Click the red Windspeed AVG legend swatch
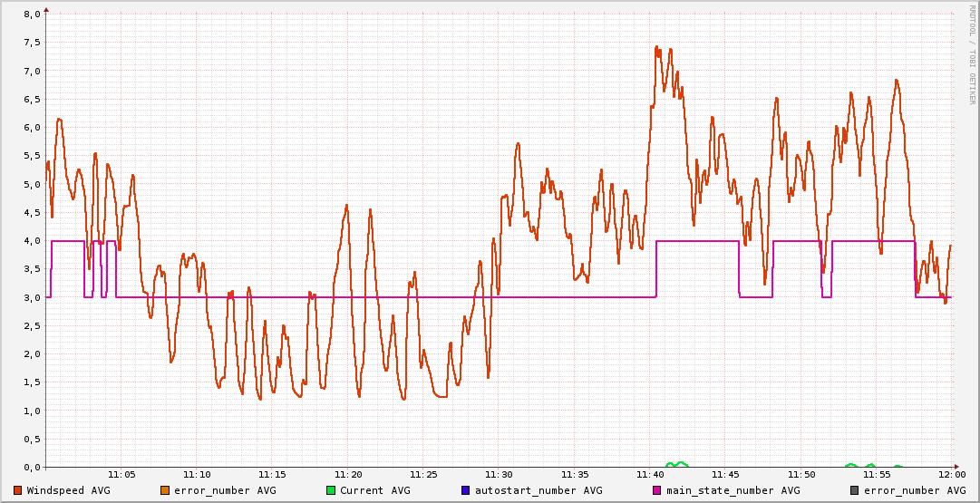This screenshot has width=980, height=503. [18, 490]
